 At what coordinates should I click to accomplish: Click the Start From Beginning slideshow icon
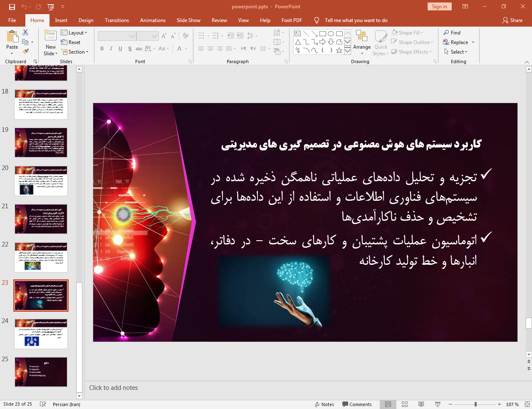[51, 7]
